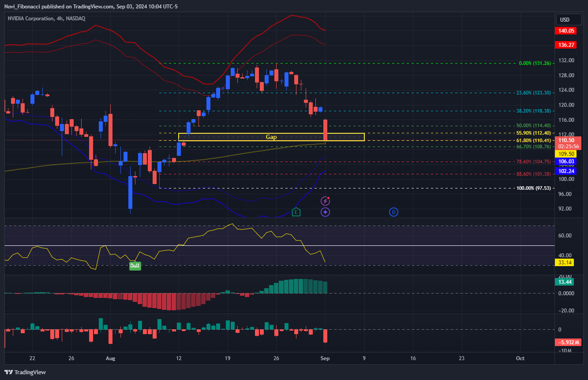This screenshot has height=380, width=588.
Task: Click the 0.00% (131.26) Fibonacci label
Action: tap(535, 63)
